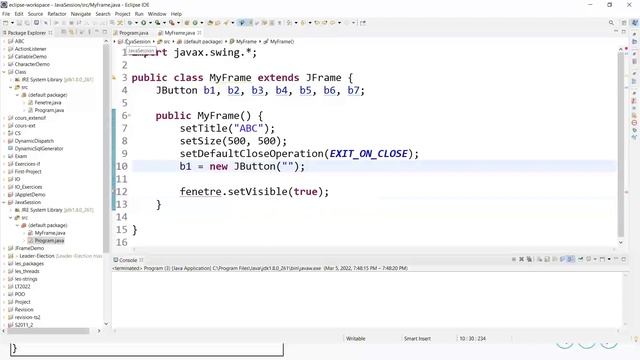This screenshot has height=360, width=640.
Task: Click Package Explorer vertical scroll down arrow
Action: (106, 324)
